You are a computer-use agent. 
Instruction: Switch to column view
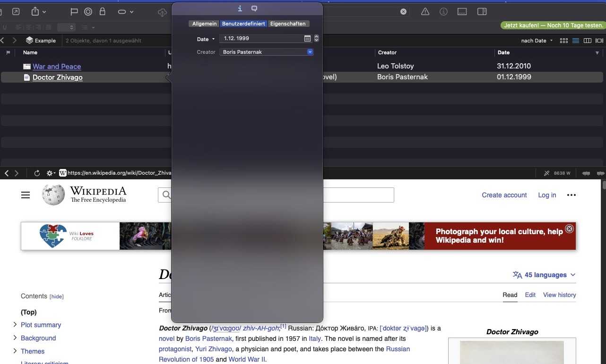pos(588,41)
